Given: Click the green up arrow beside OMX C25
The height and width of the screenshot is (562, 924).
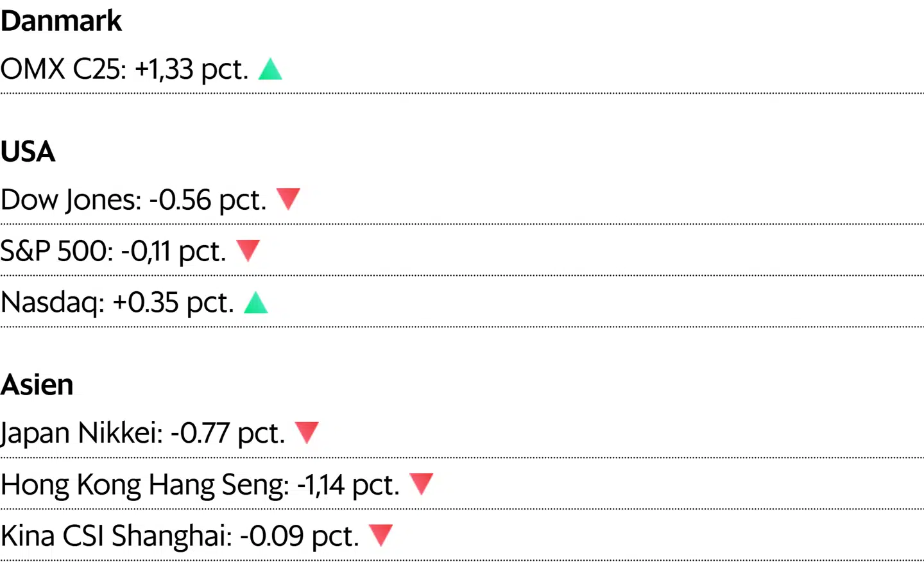Looking at the screenshot, I should coord(270,69).
